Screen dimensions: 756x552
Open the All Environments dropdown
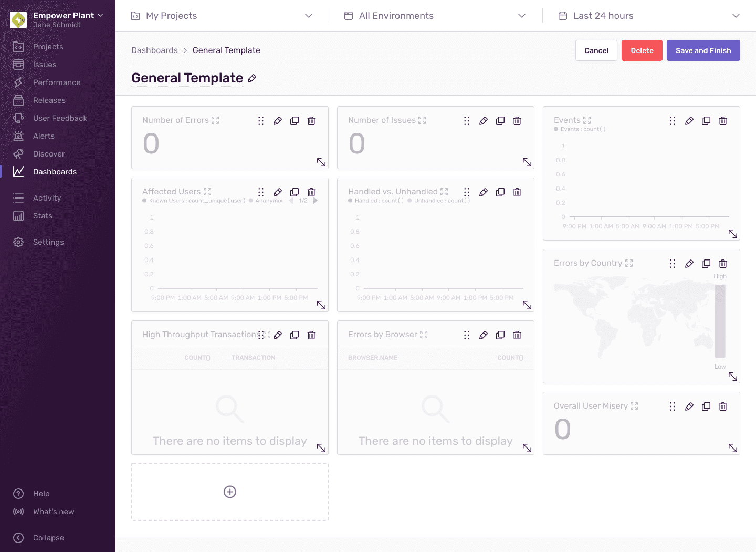[x=435, y=16]
